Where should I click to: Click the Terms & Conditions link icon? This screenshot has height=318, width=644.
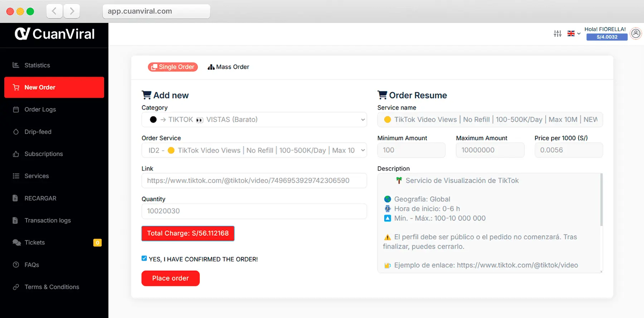coord(16,287)
